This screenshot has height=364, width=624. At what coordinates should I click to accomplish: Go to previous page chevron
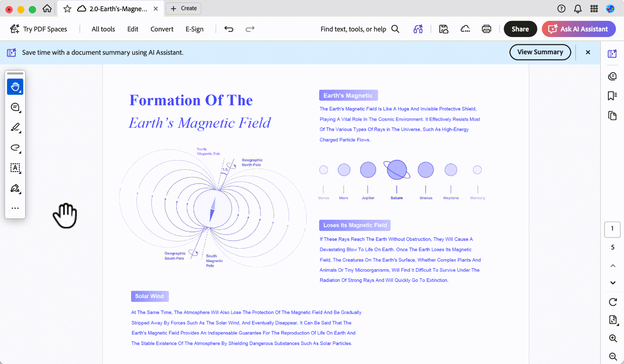coord(613,266)
